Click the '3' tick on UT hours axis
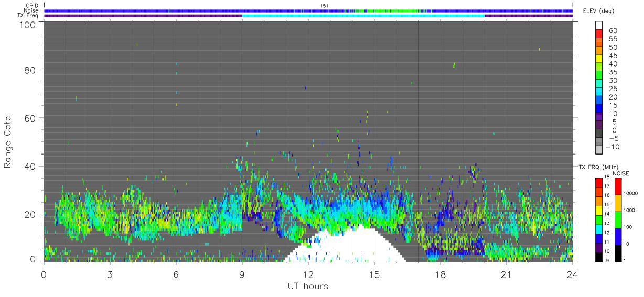 pyautogui.click(x=110, y=274)
